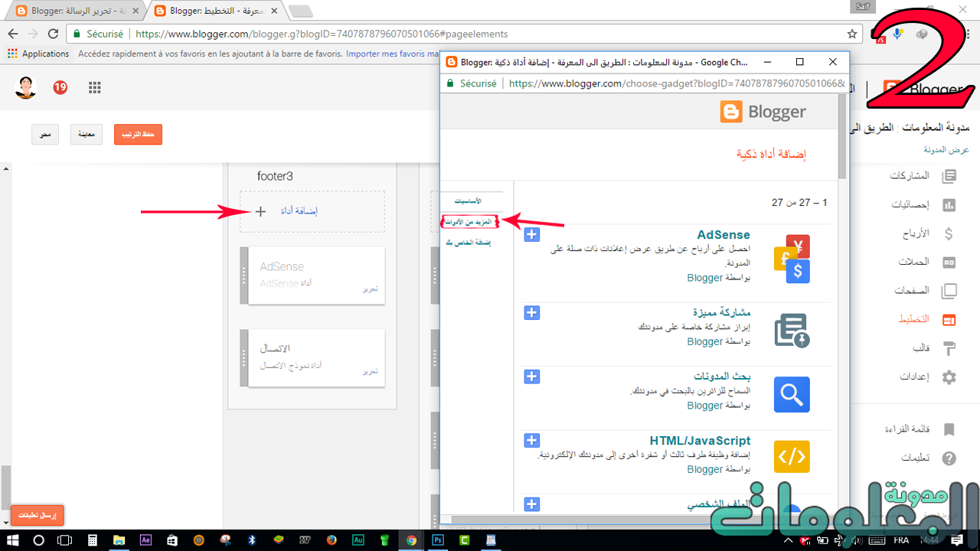Open Firefox from the taskbar

pos(332,540)
